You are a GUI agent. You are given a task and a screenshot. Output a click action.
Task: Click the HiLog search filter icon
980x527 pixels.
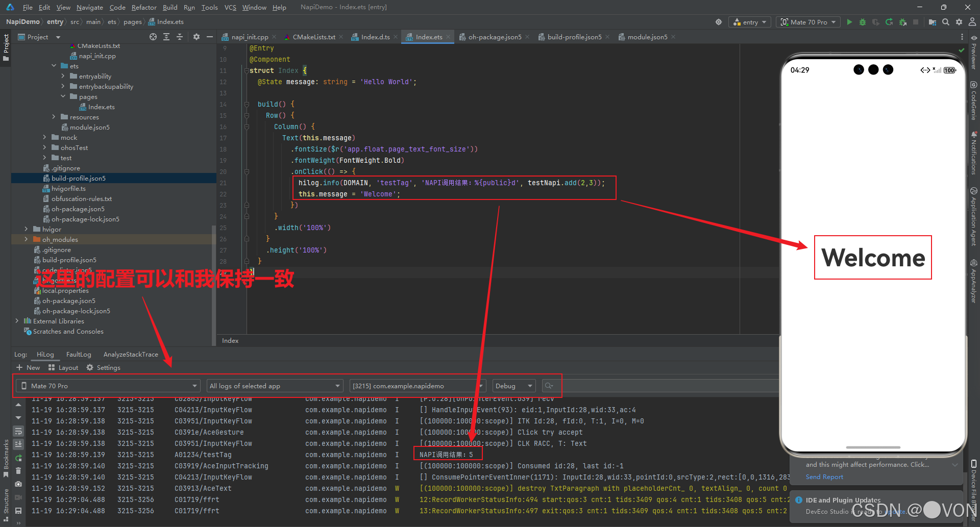tap(549, 386)
